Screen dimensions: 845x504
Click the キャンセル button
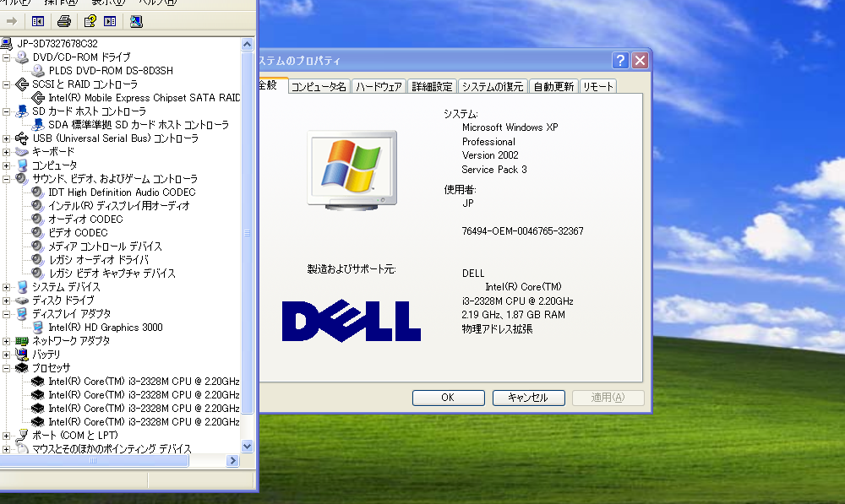pos(528,398)
